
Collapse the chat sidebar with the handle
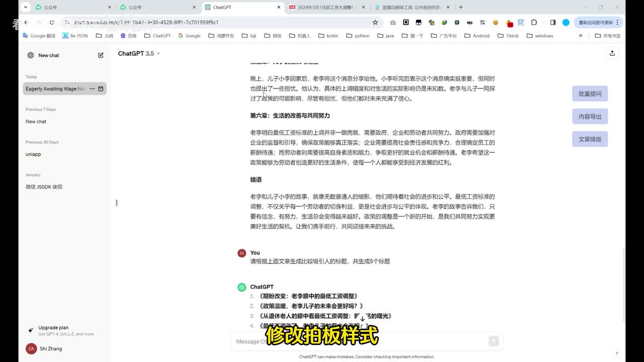[x=117, y=203]
